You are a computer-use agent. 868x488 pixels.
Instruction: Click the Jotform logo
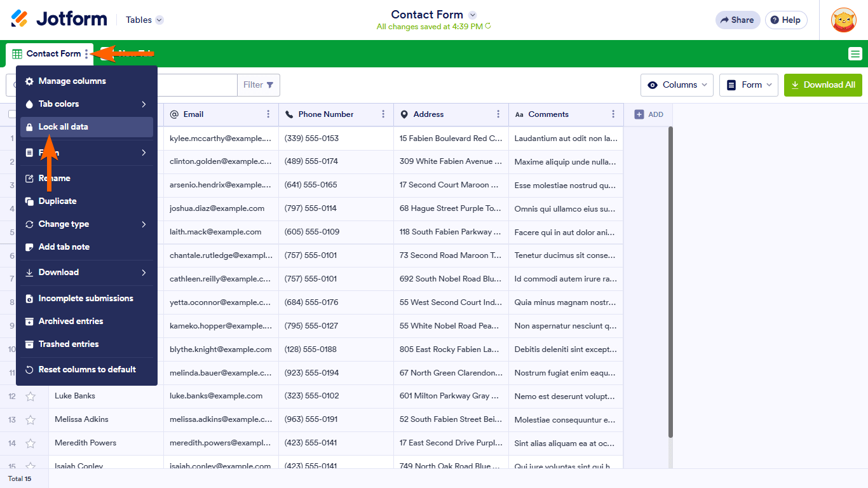pos(59,19)
